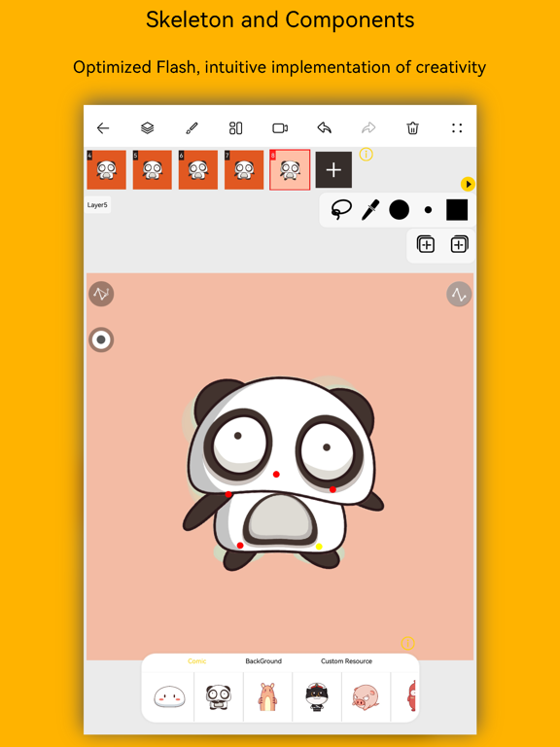Play the animation with yellow play button
The image size is (560, 747).
coord(468,184)
